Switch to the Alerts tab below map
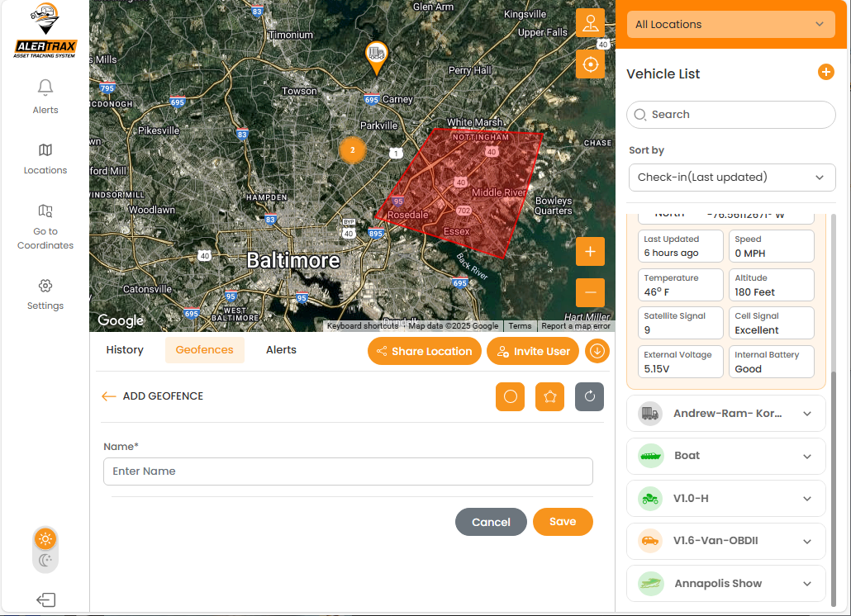 pyautogui.click(x=281, y=350)
